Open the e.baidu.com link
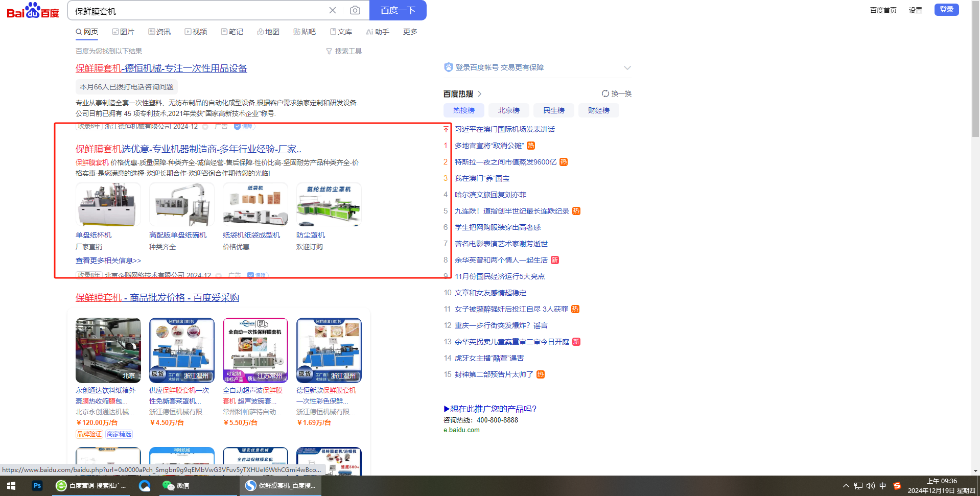980x496 pixels. [x=462, y=430]
